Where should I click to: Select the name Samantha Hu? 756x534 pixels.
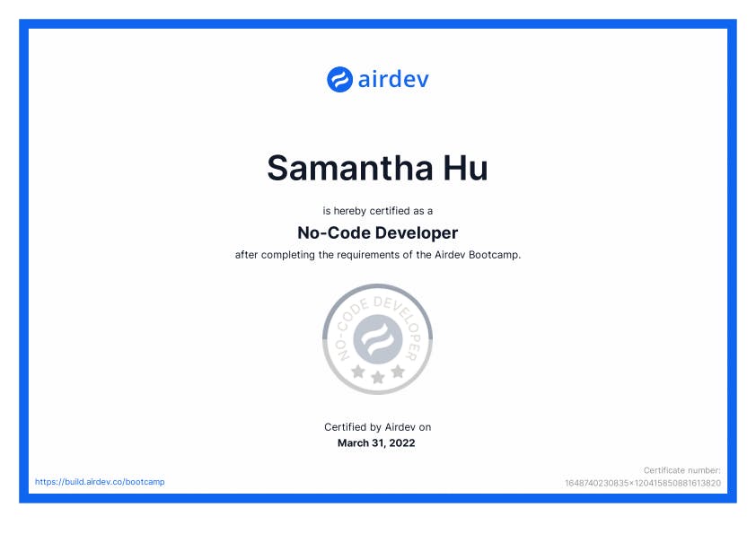(x=377, y=169)
